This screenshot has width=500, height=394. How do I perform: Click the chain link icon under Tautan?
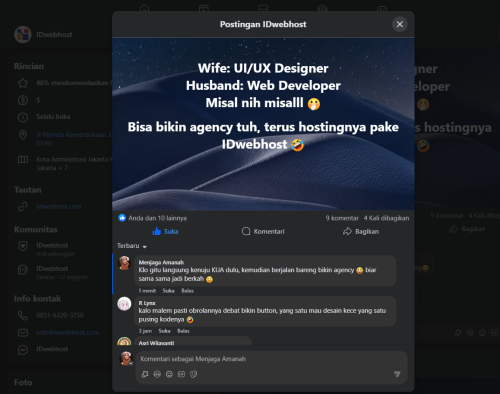23,207
